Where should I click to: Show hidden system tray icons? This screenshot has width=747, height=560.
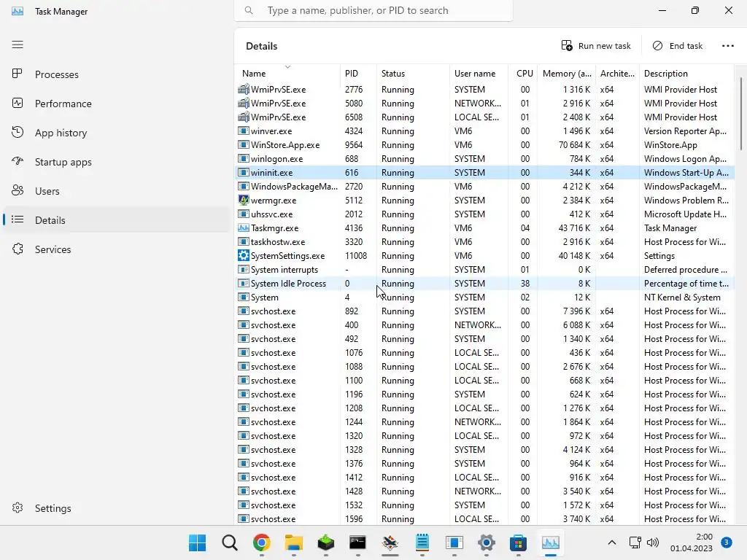tap(612, 542)
